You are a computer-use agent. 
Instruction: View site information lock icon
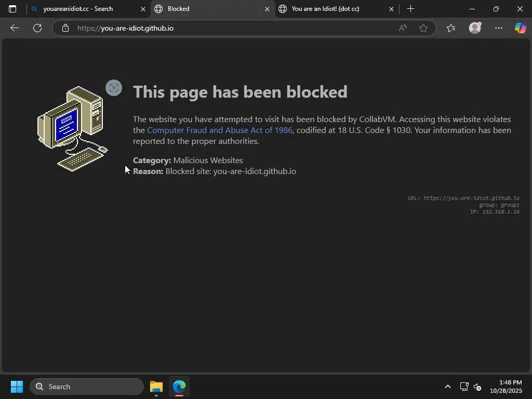65,28
